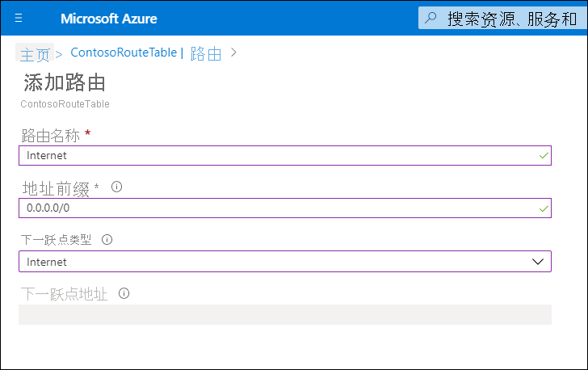Go to 主页 breadcrumb link
This screenshot has width=588, height=370.
coord(35,55)
